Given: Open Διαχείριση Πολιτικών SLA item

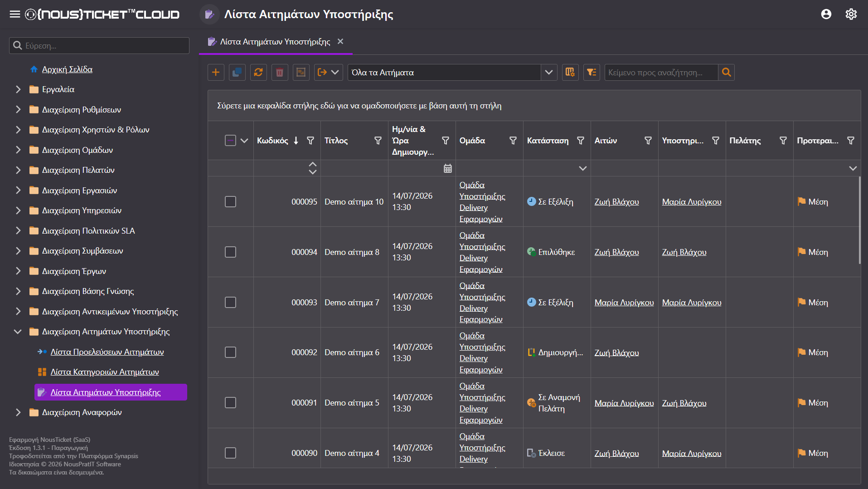Looking at the screenshot, I should coord(88,231).
